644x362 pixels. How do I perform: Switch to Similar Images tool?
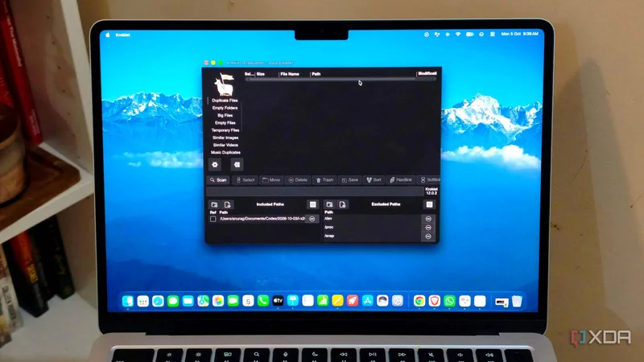pos(225,138)
